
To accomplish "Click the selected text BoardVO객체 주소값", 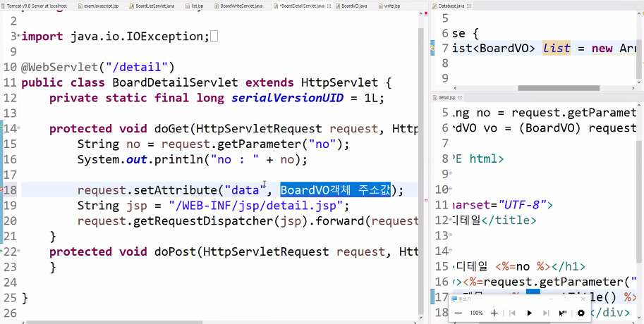I will coord(335,190).
